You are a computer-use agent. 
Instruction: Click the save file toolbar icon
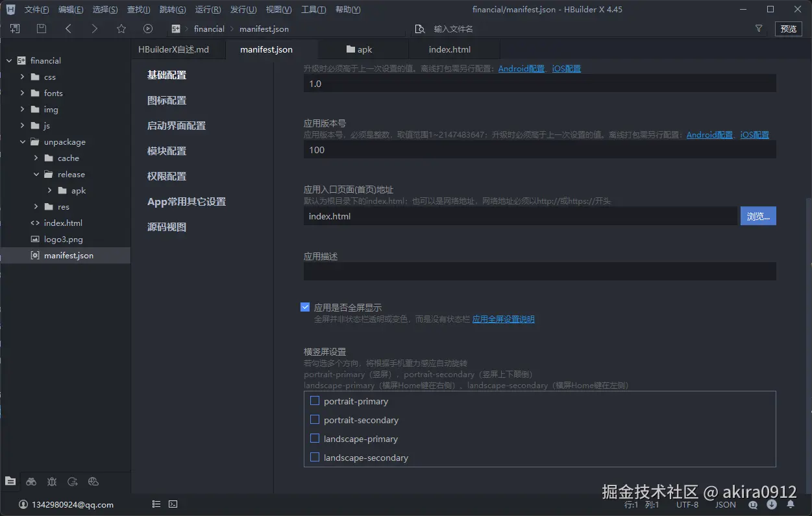(x=42, y=29)
